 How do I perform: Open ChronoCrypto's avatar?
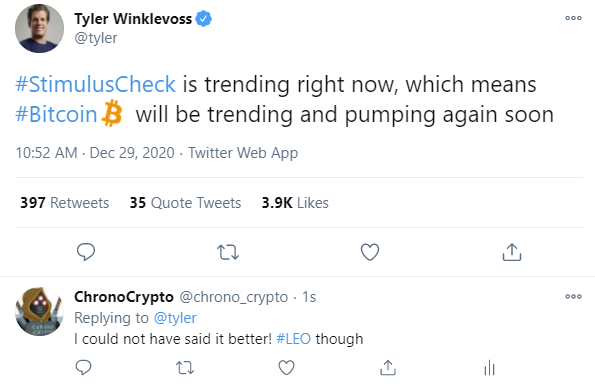click(x=39, y=311)
